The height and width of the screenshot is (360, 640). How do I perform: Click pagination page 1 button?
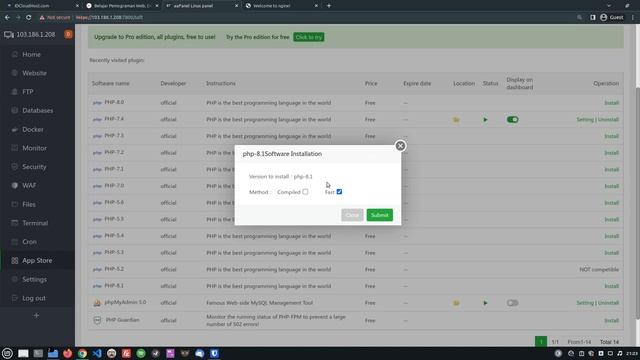541,342
